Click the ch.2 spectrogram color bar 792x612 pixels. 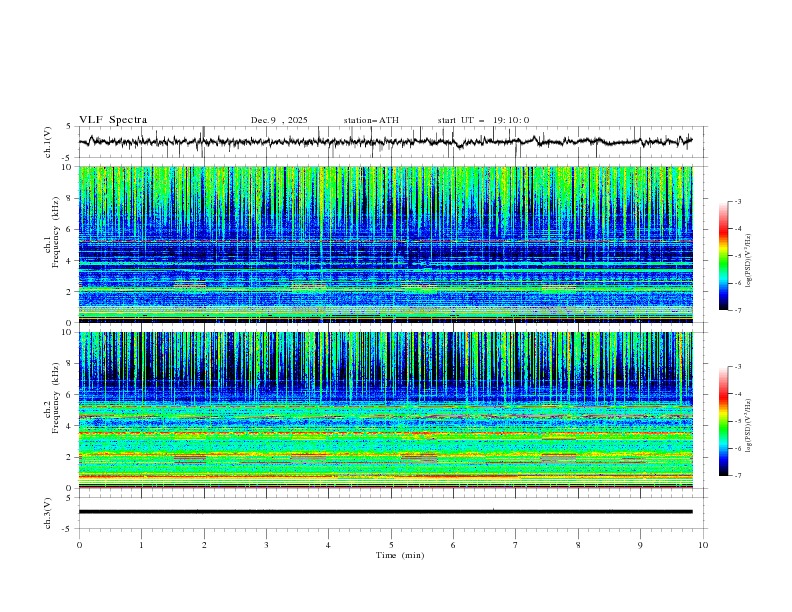[723, 421]
